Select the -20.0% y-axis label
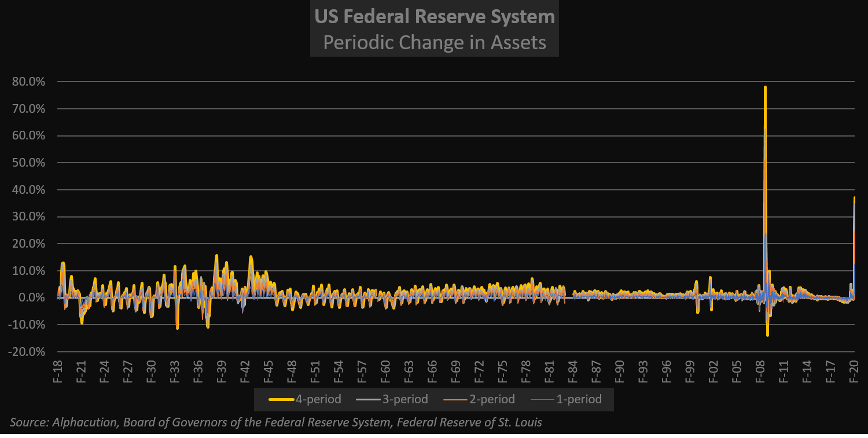The width and height of the screenshot is (868, 438). click(x=27, y=352)
